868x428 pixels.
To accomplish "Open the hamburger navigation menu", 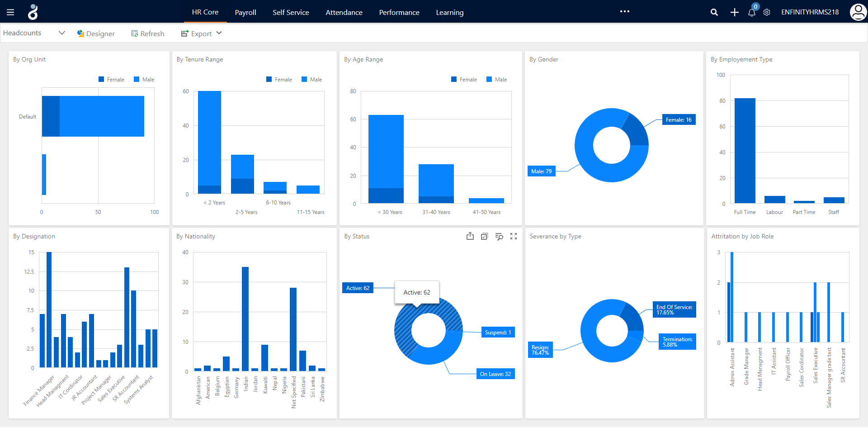I will 10,12.
